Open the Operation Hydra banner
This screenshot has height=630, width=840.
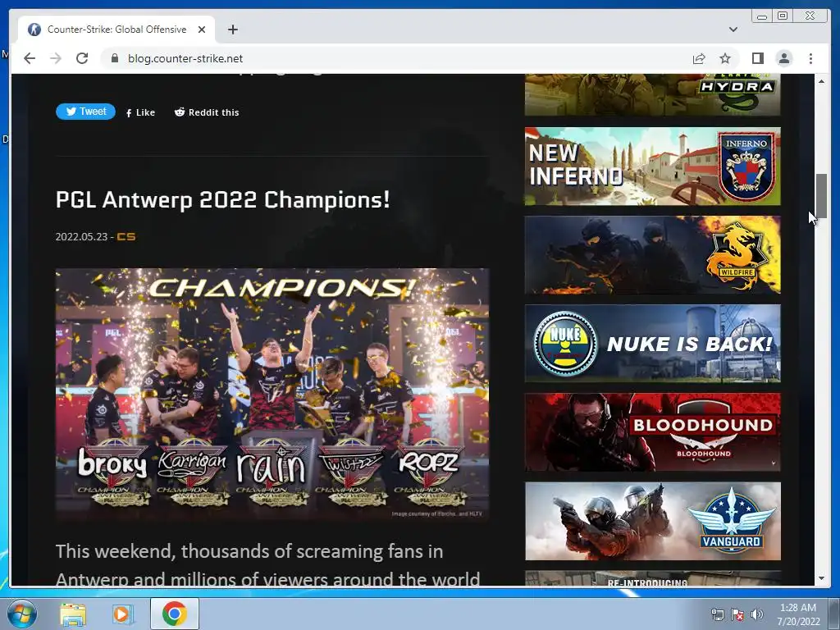(x=652, y=95)
